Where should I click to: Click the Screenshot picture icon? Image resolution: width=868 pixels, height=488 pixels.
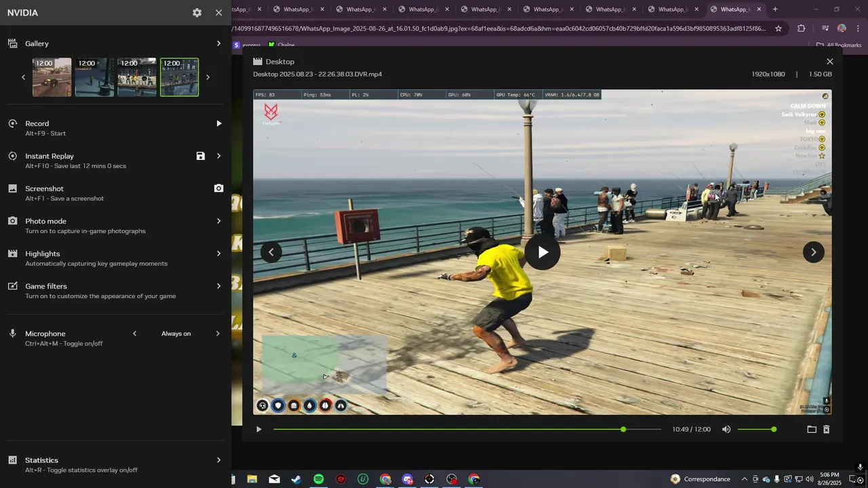tap(12, 188)
